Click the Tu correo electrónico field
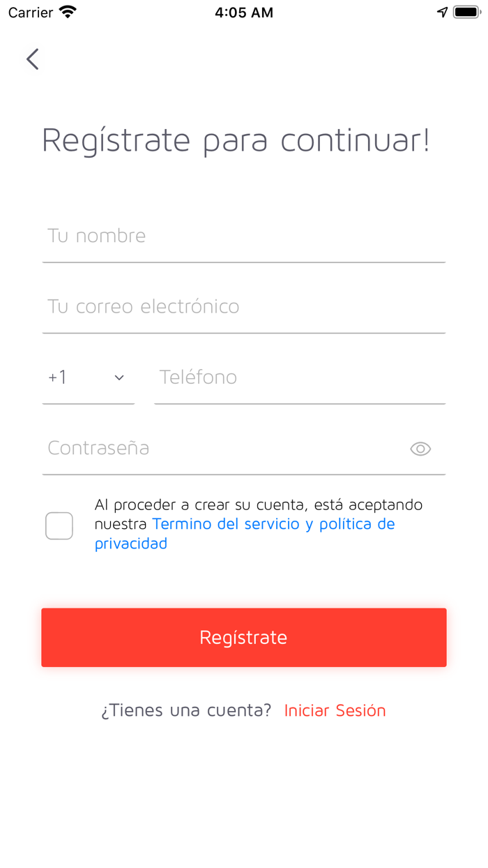488x868 pixels. pyautogui.click(x=244, y=306)
